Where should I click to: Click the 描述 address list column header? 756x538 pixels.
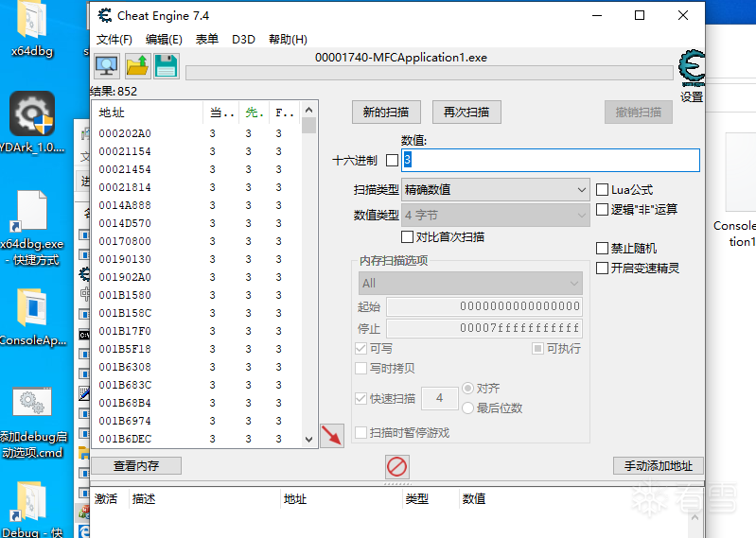205,499
